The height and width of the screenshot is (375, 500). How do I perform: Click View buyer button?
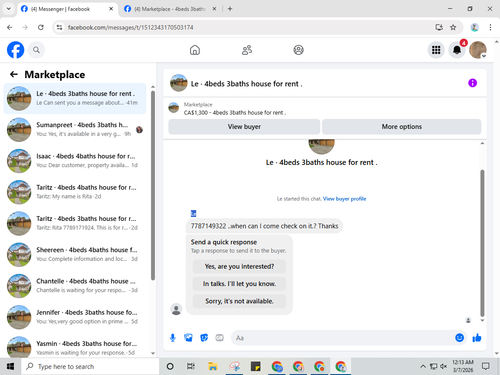pos(244,127)
